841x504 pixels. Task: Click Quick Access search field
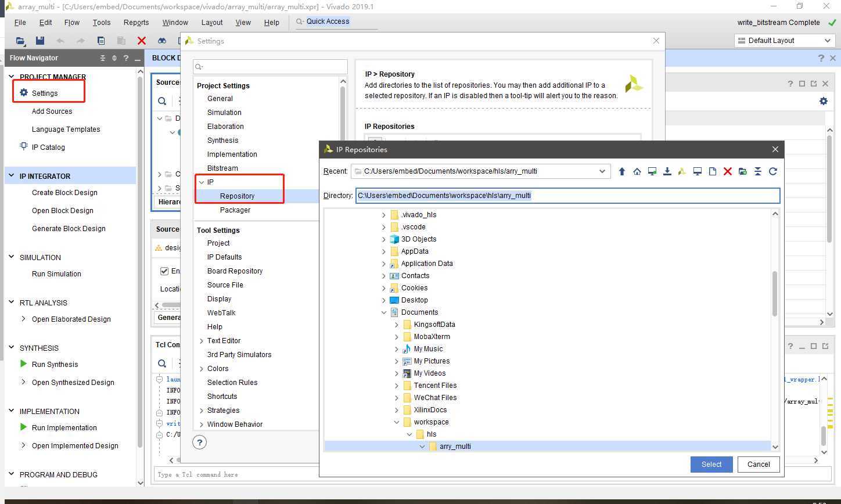click(x=336, y=21)
